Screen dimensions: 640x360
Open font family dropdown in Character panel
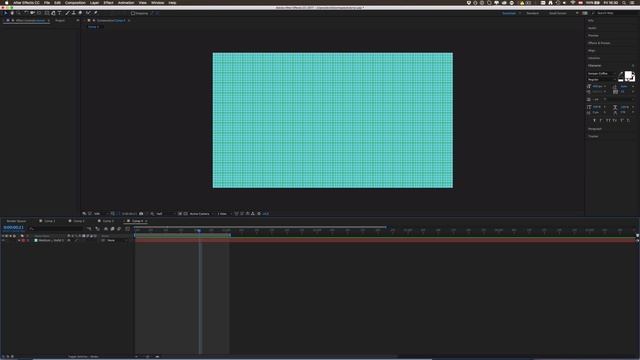602,73
